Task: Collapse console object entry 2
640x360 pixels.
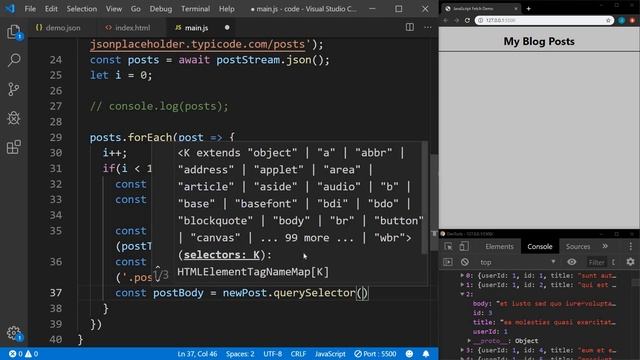Action: click(462, 294)
